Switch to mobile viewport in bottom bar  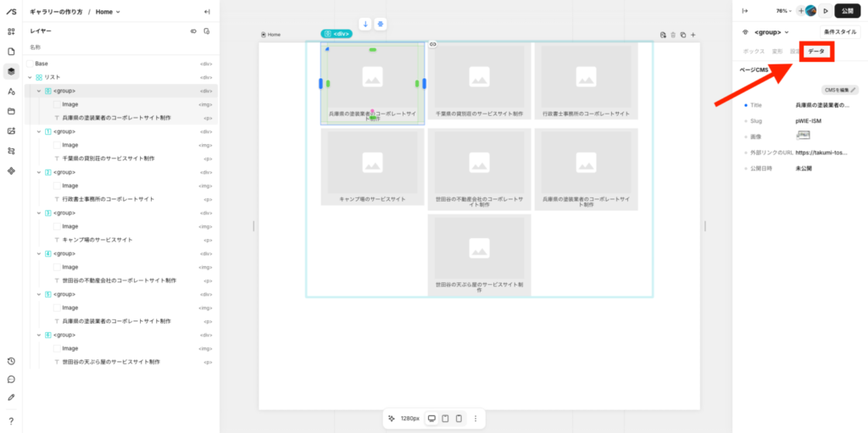pos(459,419)
